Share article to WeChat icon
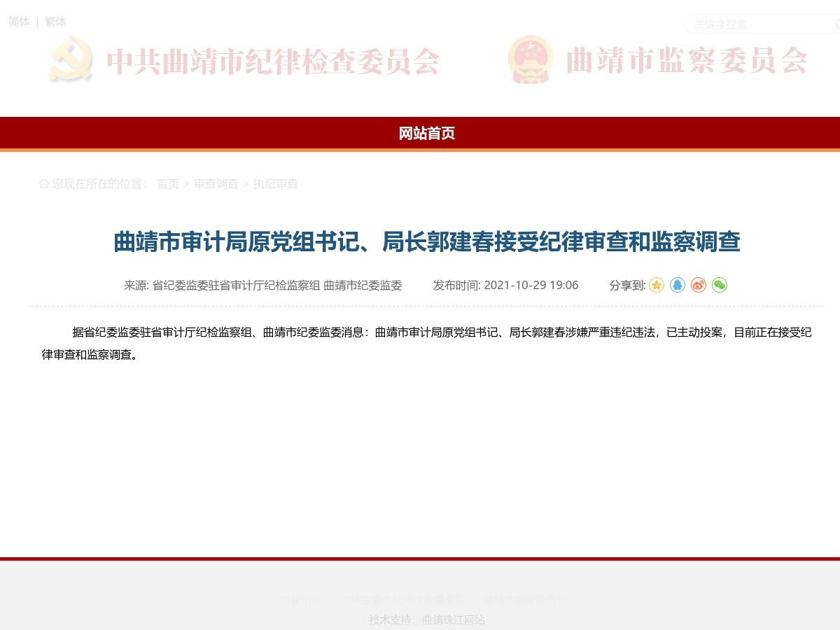The width and height of the screenshot is (840, 630). click(719, 285)
